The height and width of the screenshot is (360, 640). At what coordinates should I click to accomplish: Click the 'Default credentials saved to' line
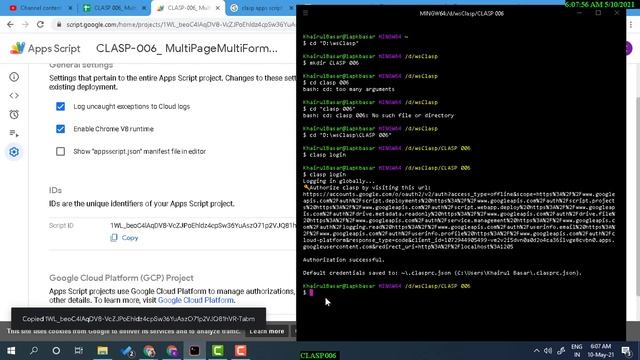pos(442,273)
